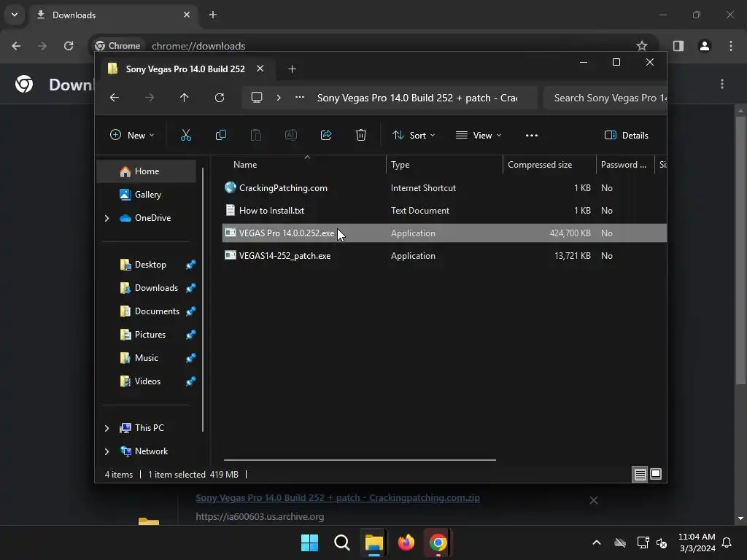Open the New dropdown menu
The width and height of the screenshot is (747, 560).
tap(132, 135)
